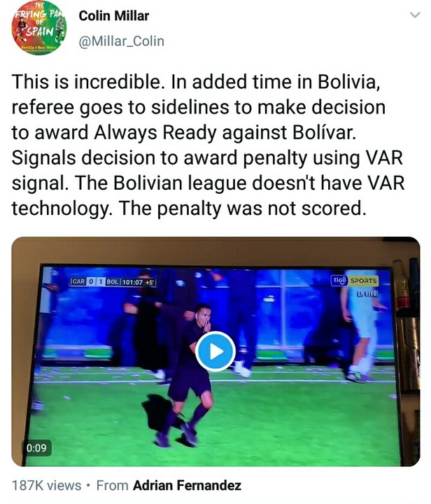
Task: Click the 'From' source attribution text
Action: pos(112,485)
